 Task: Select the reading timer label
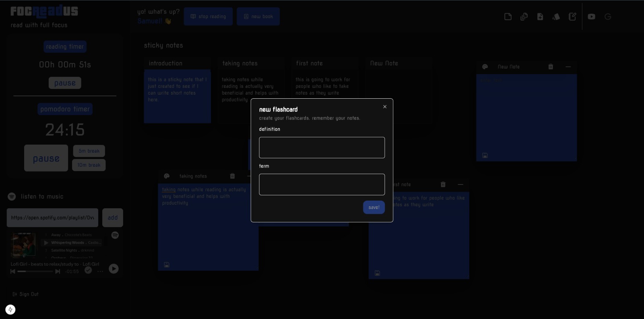pos(65,47)
